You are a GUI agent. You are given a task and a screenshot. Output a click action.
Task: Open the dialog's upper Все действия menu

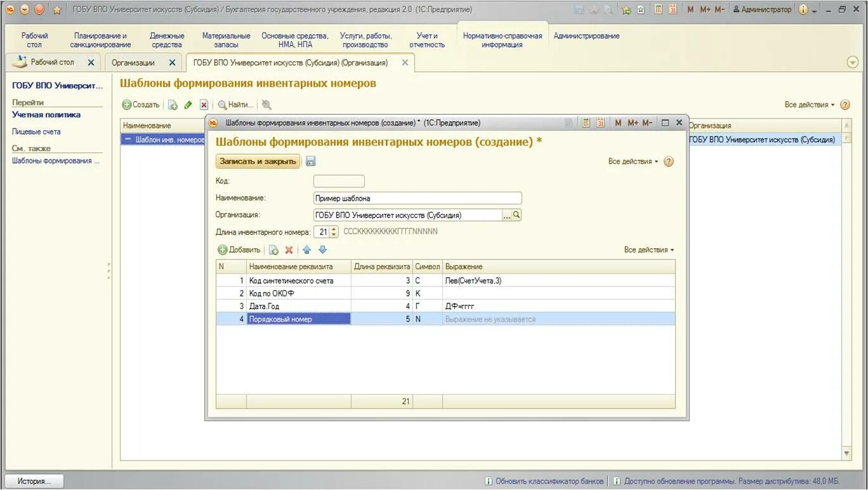633,161
